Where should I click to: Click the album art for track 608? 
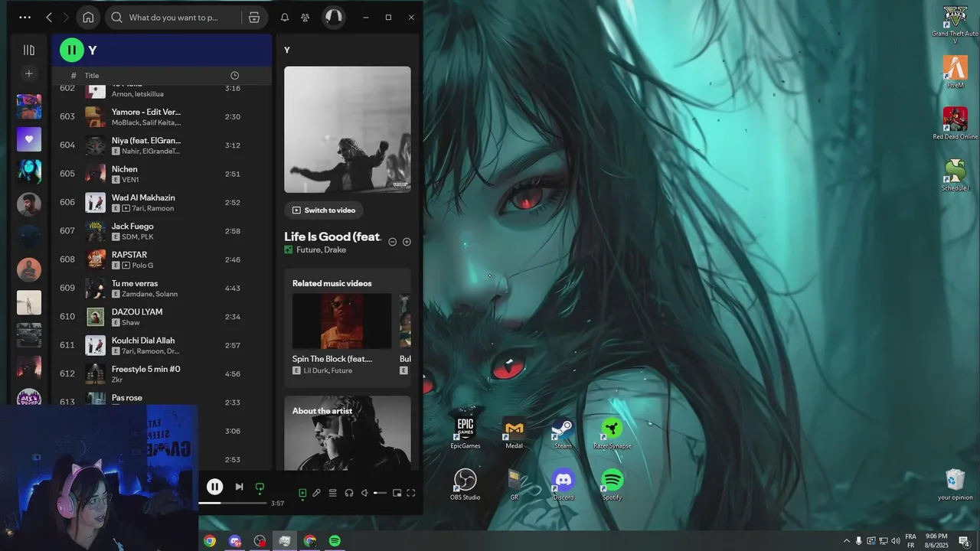pyautogui.click(x=95, y=259)
